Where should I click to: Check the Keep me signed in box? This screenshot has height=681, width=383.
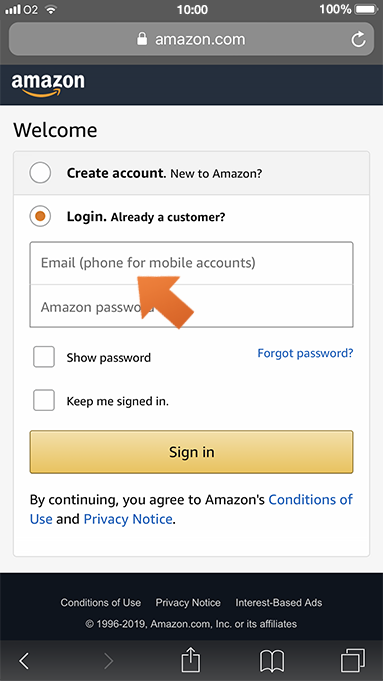pyautogui.click(x=44, y=400)
